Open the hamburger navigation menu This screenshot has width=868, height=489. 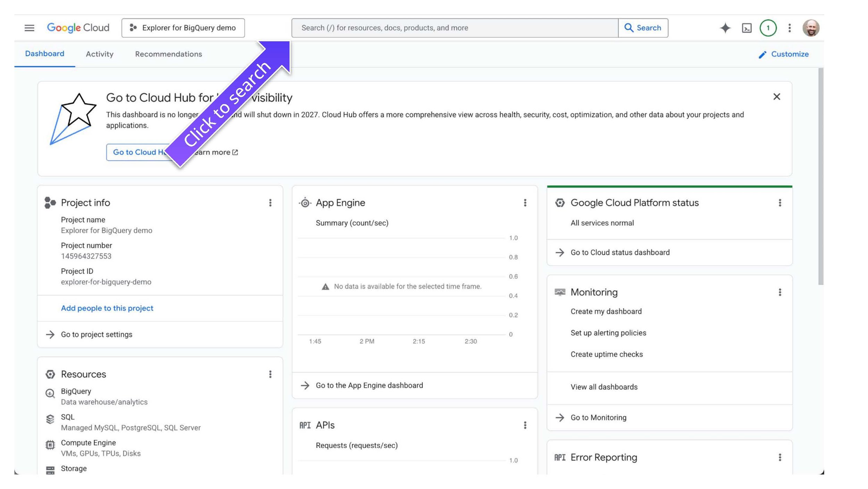pyautogui.click(x=30, y=28)
